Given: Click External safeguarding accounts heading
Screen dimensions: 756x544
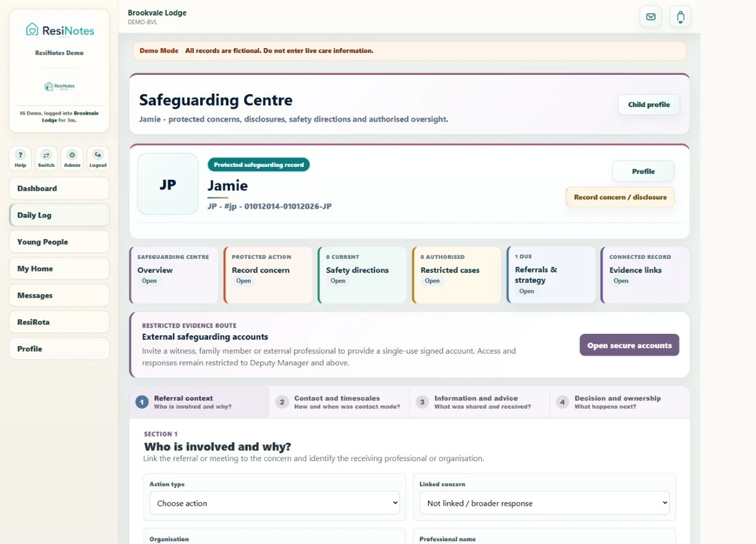Looking at the screenshot, I should tap(205, 337).
